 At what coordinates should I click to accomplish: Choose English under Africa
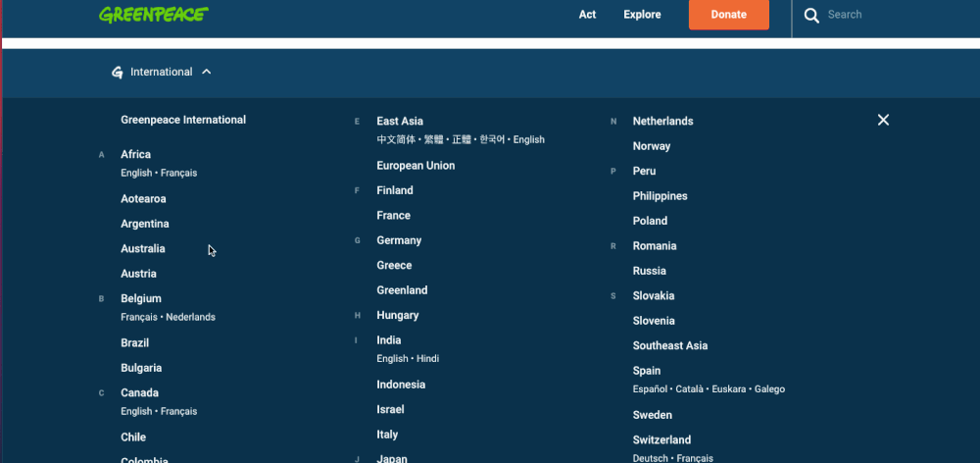136,173
